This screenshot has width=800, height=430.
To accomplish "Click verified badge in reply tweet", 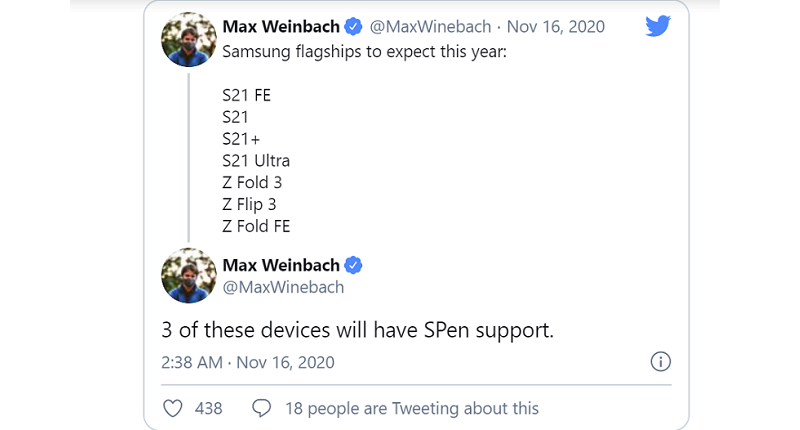I will pos(353,265).
